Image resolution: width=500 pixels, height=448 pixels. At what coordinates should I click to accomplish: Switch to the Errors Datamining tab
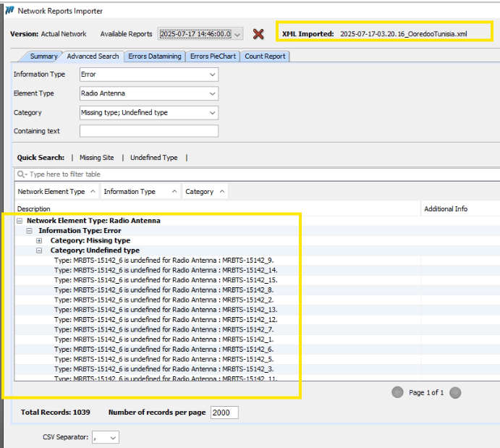coord(154,56)
